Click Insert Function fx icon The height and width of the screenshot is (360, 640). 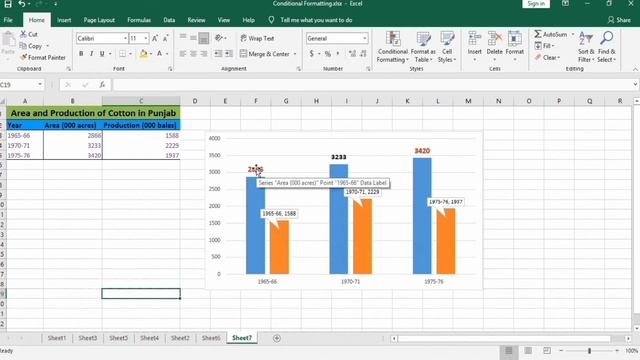102,85
